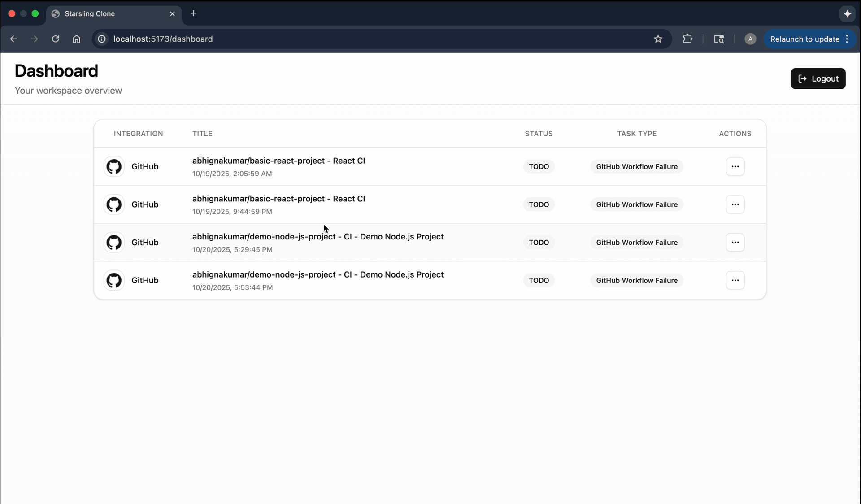This screenshot has width=861, height=504.
Task: Click TODO status badge in first row
Action: coord(539,166)
